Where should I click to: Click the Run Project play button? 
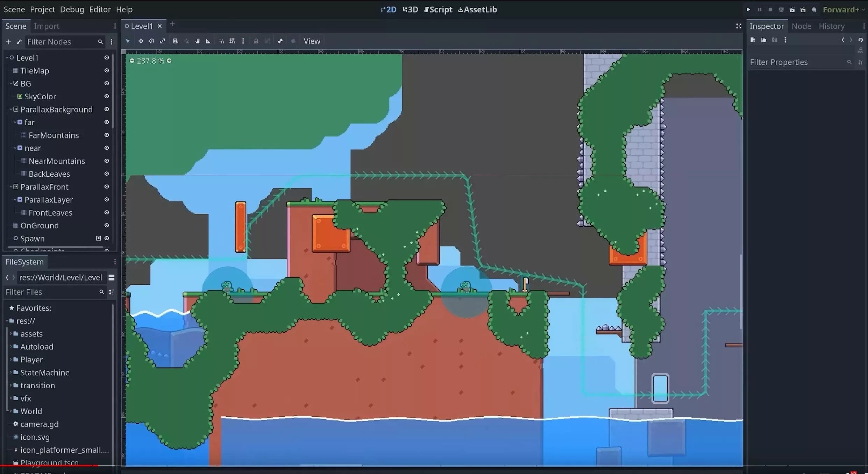coord(748,9)
